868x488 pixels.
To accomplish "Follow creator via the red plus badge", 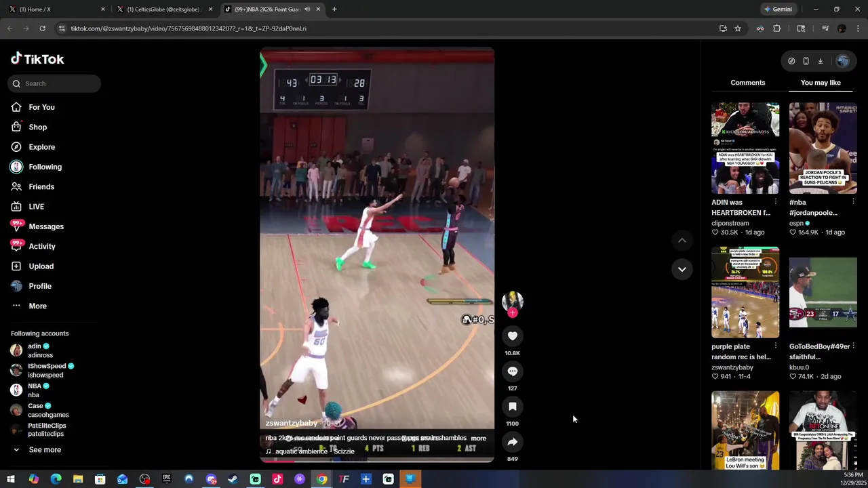I will (x=513, y=312).
